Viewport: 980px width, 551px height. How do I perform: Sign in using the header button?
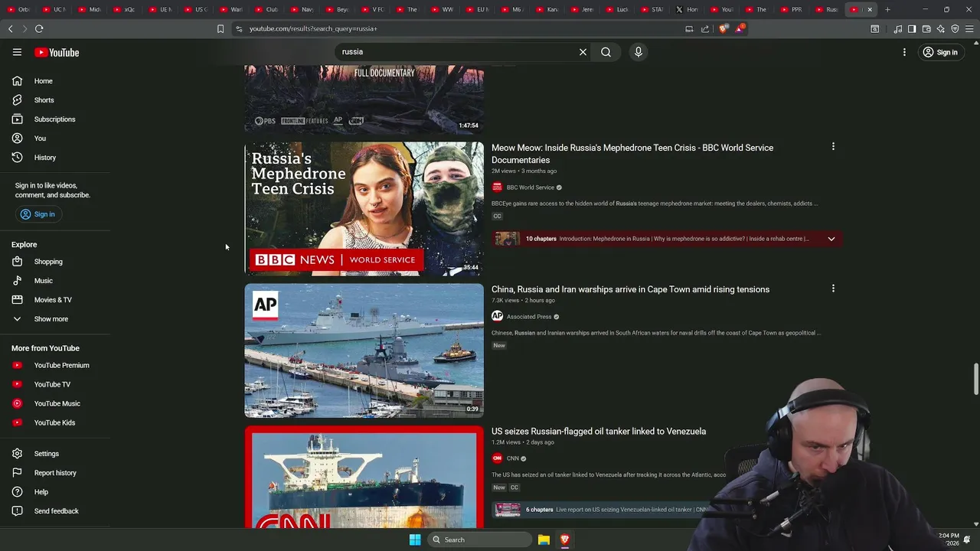[x=940, y=52]
